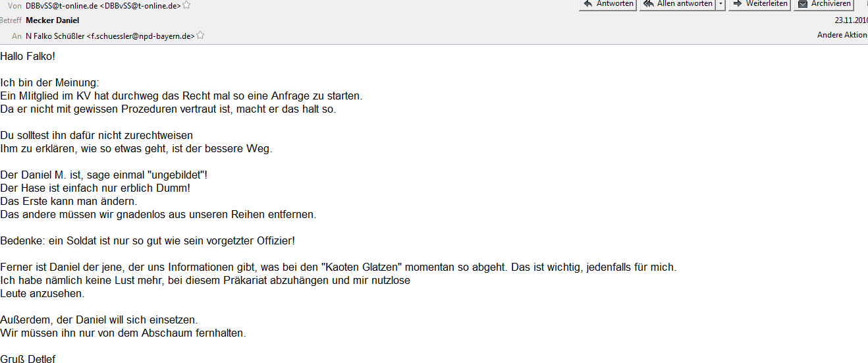
Task: Click the double-arrow icon on Allen antworten
Action: point(649,4)
